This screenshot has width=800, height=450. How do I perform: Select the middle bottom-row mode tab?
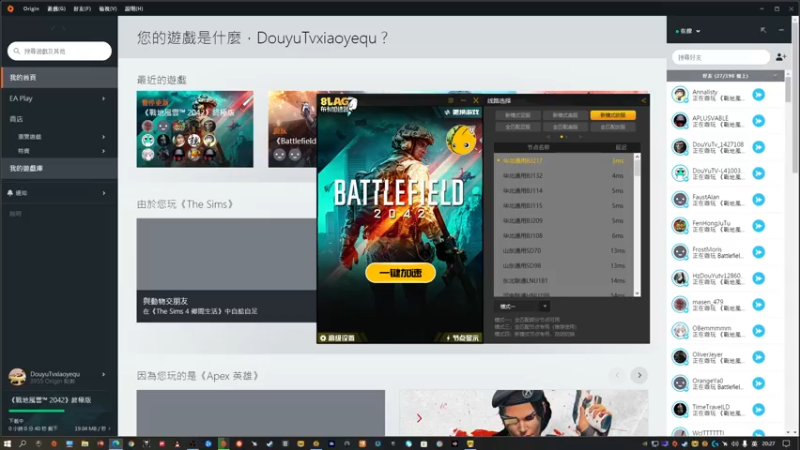pyautogui.click(x=565, y=127)
